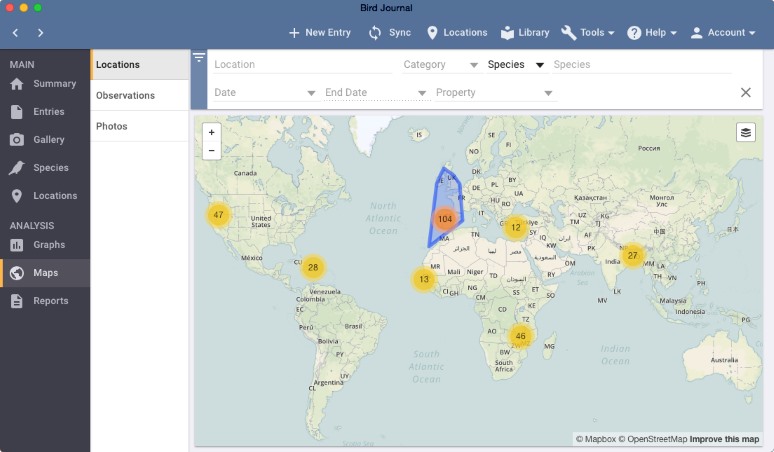Click in the Species search field
Viewport: 774px width, 452px height.
pos(642,65)
